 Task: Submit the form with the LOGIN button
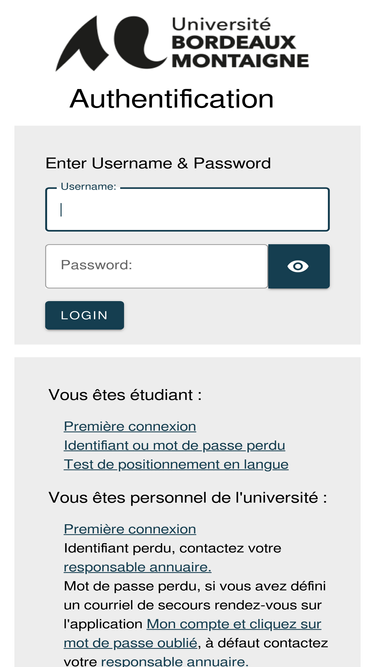point(85,315)
